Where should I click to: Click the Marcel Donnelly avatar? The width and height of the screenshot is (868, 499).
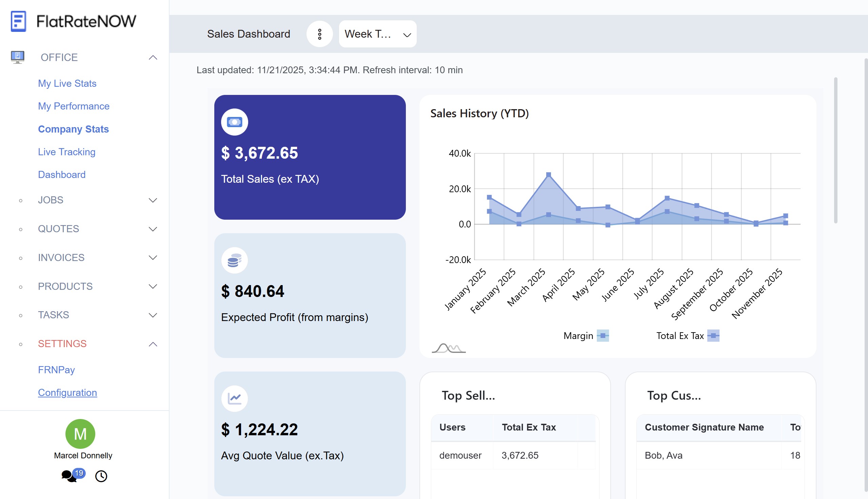coord(80,434)
